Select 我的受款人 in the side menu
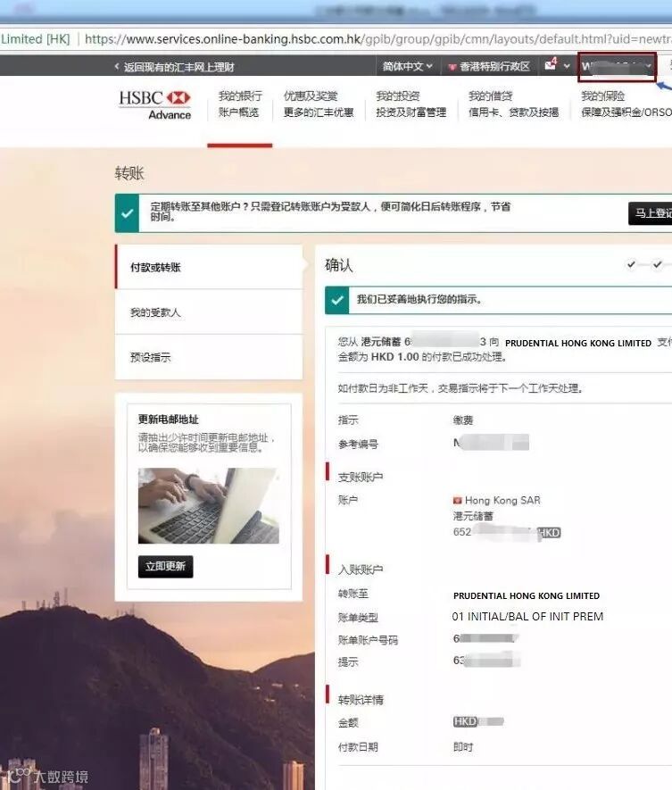 tap(209, 312)
